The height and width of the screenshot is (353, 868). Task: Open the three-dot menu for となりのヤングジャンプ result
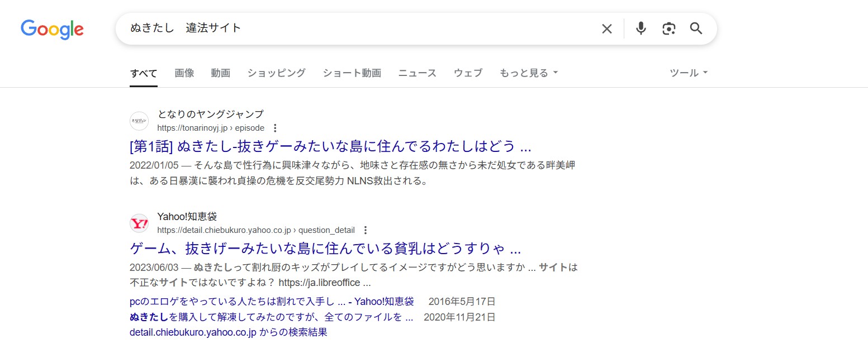[275, 128]
